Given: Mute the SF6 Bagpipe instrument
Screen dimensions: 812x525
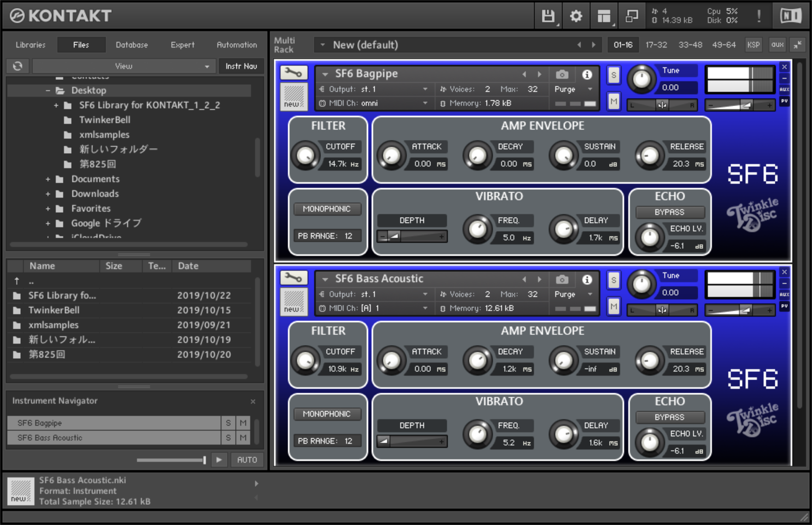Looking at the screenshot, I should [x=614, y=101].
